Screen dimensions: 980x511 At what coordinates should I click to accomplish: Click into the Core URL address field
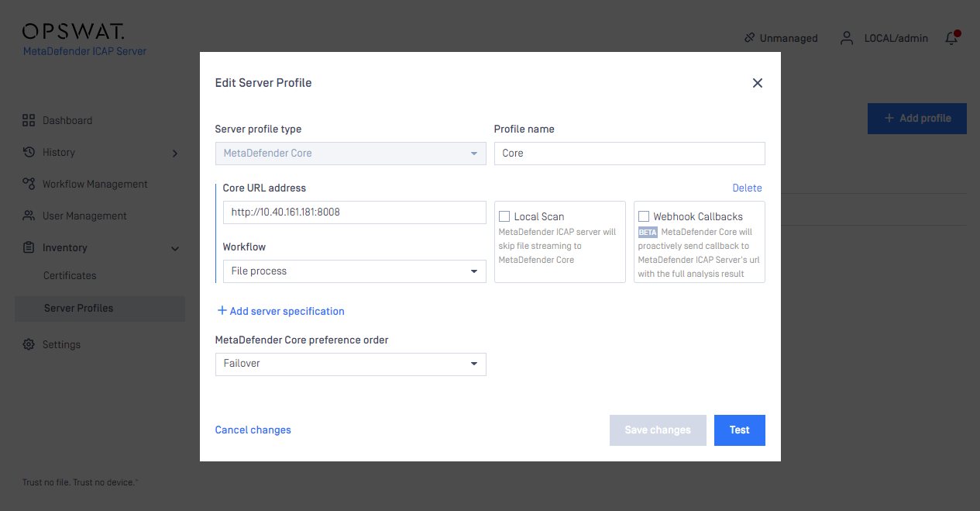coord(355,212)
